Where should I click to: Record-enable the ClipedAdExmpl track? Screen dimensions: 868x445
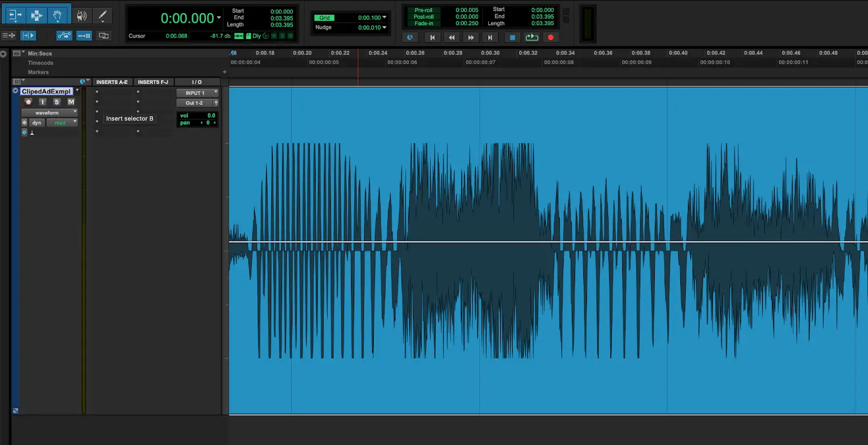point(28,102)
